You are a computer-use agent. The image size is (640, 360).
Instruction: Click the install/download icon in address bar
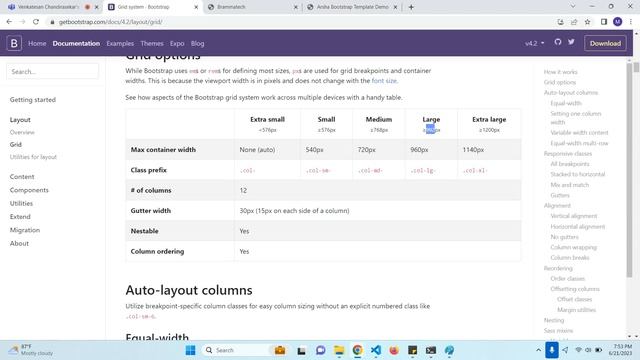click(560, 22)
